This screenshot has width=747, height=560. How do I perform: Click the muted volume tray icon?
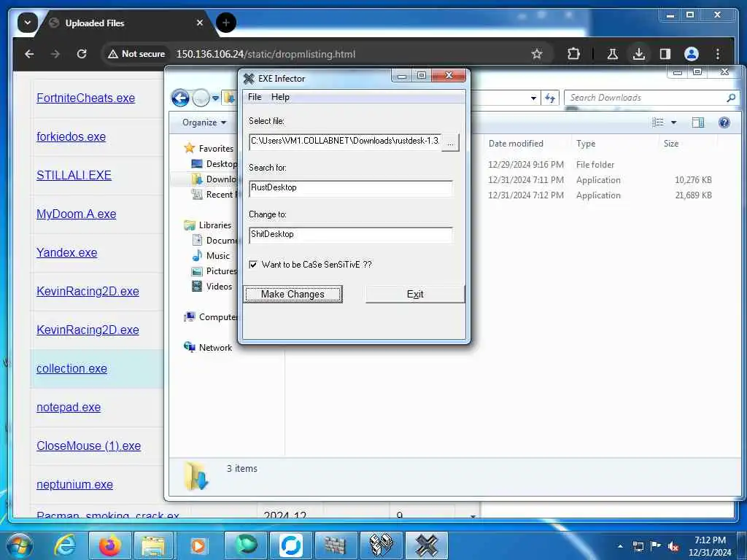[x=673, y=547]
